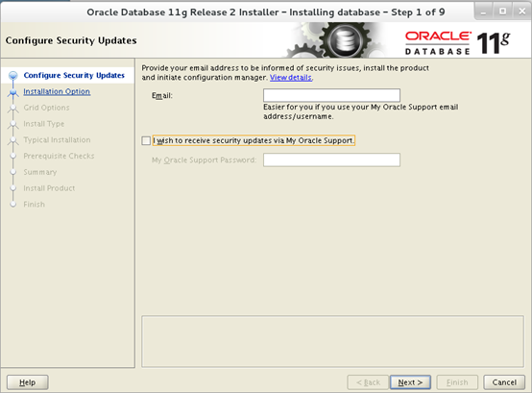This screenshot has width=532, height=393.
Task: Click the gear database graphic in header
Action: pyautogui.click(x=336, y=40)
